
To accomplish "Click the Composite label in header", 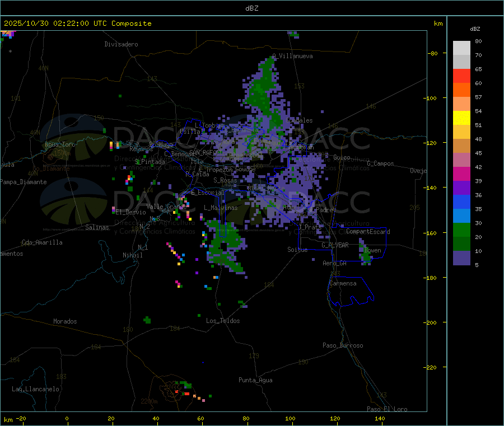I will 132,24.
